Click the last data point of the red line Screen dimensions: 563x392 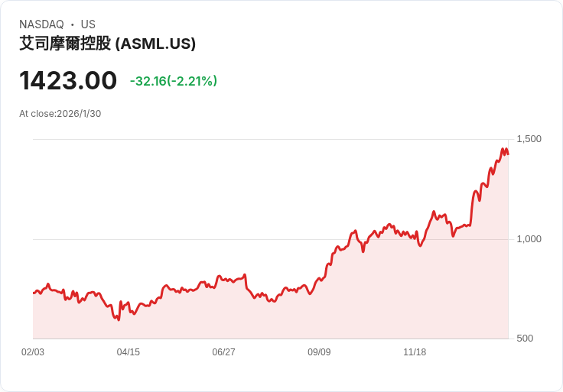tap(508, 154)
